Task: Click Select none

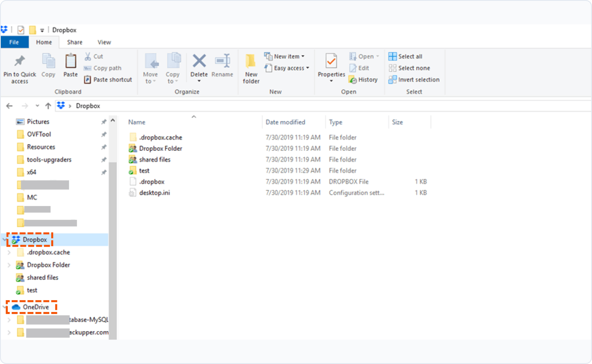Action: (x=409, y=68)
